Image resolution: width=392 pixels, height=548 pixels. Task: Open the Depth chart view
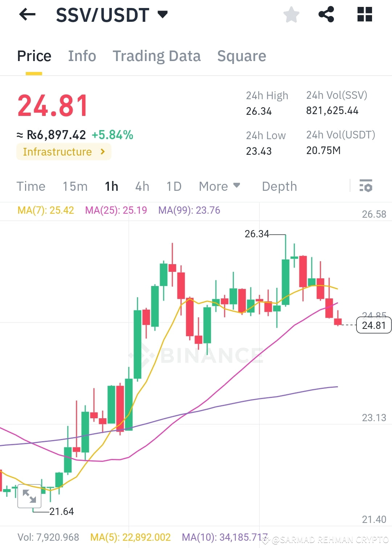click(279, 186)
